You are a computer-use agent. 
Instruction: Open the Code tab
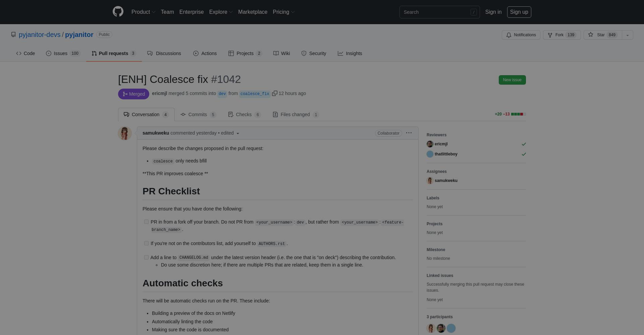[25, 53]
